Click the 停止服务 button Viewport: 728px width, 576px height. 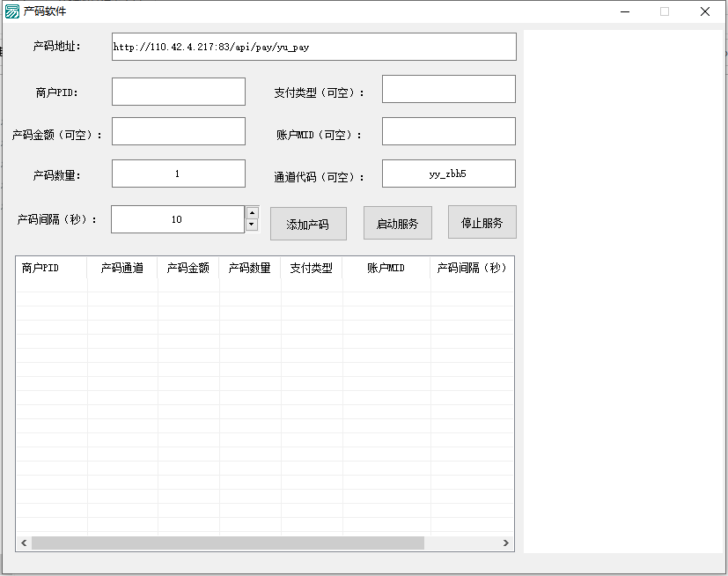pos(482,223)
